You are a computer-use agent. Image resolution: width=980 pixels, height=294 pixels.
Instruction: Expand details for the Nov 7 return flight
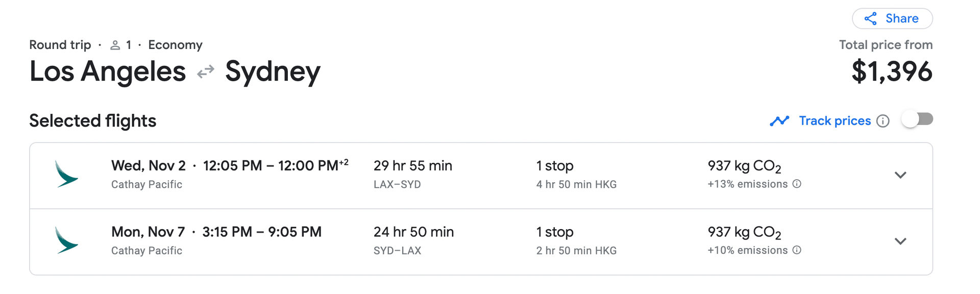(x=901, y=241)
